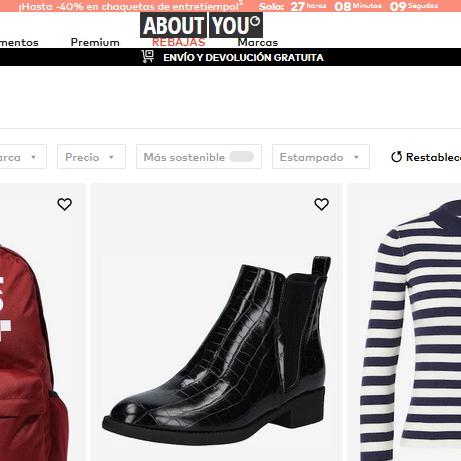Screen dimensions: 461x461
Task: Go to the REBAJAS section
Action: [179, 43]
